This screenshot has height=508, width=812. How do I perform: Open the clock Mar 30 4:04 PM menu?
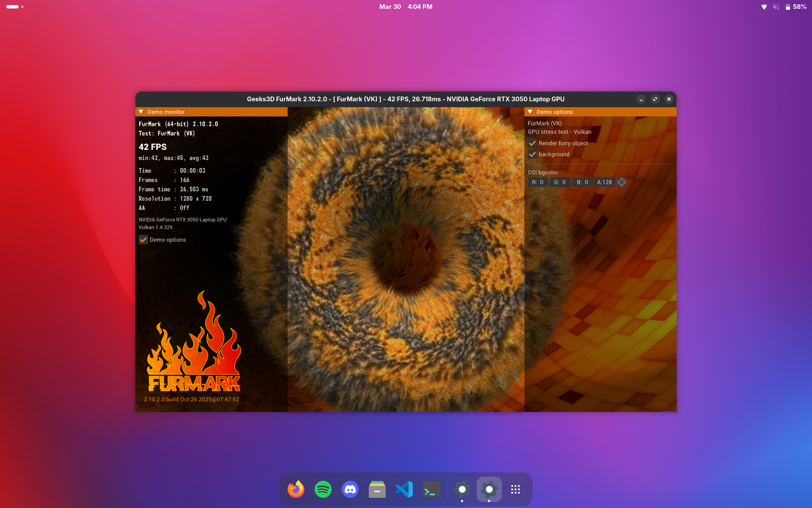(406, 7)
